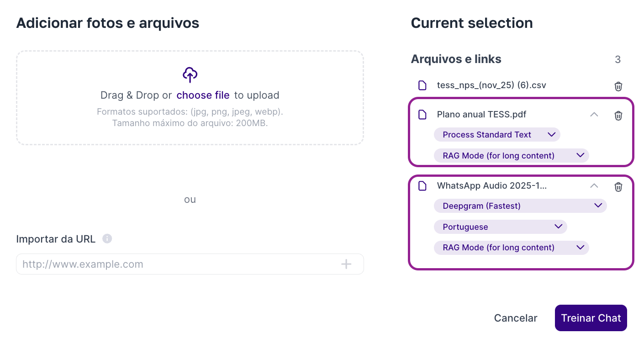
Task: Click the info icon beside Importar da URL
Action: 107,238
